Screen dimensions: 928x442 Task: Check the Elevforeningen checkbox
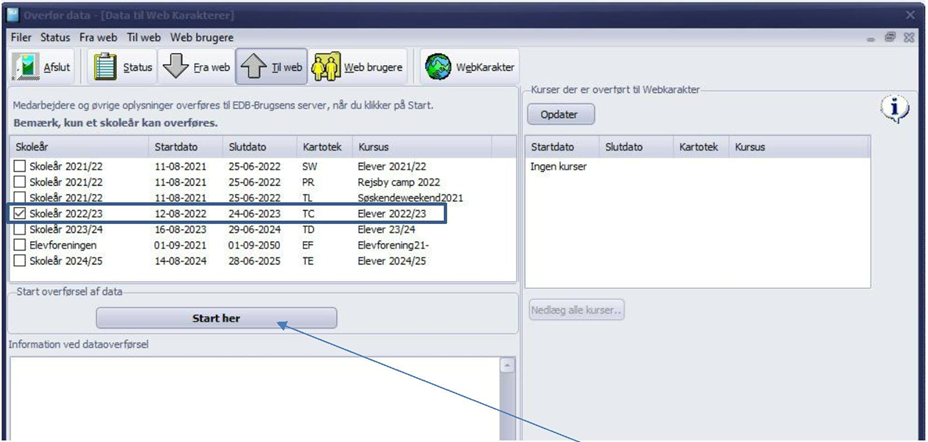(x=20, y=245)
